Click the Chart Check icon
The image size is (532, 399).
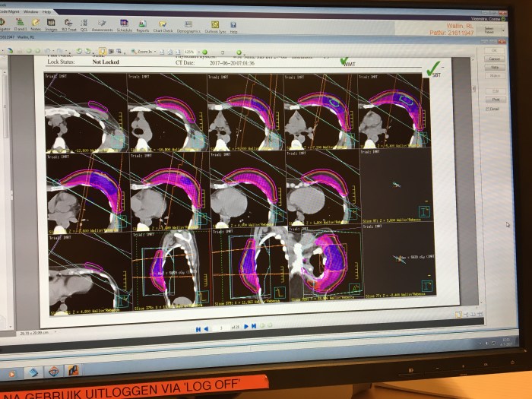pos(163,27)
